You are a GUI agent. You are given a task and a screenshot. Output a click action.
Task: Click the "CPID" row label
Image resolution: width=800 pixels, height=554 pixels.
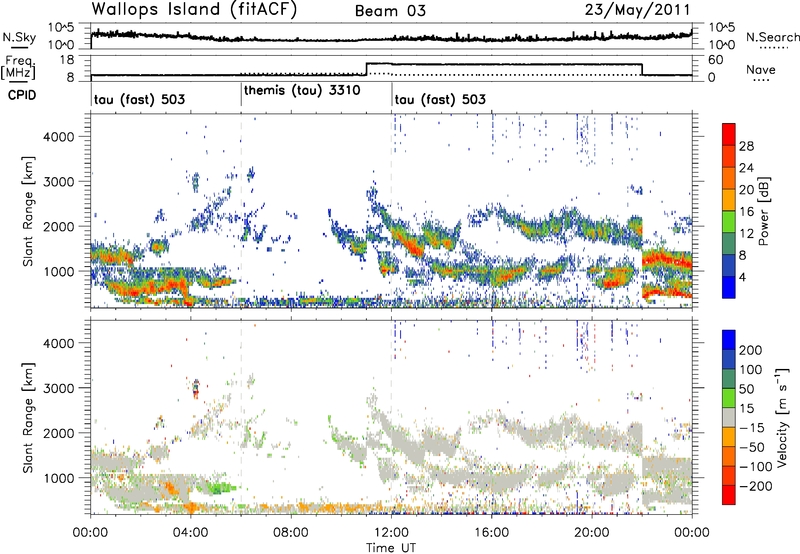(x=22, y=95)
